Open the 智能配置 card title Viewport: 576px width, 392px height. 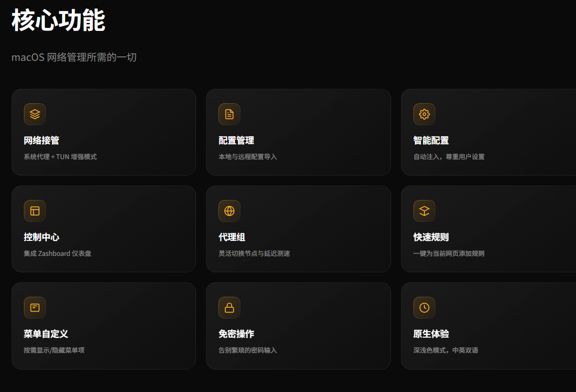[x=431, y=141]
